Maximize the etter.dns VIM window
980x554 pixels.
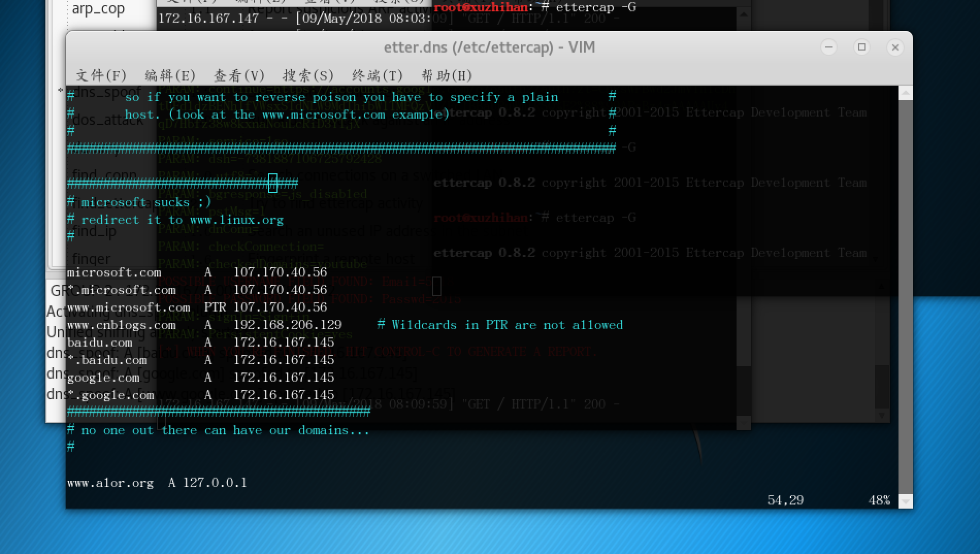click(862, 47)
